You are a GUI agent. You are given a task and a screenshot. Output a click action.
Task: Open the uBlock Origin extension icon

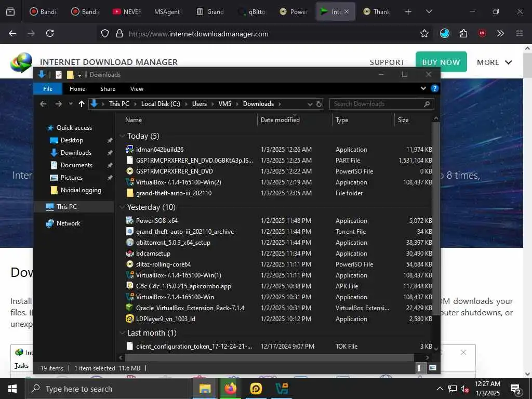[482, 33]
